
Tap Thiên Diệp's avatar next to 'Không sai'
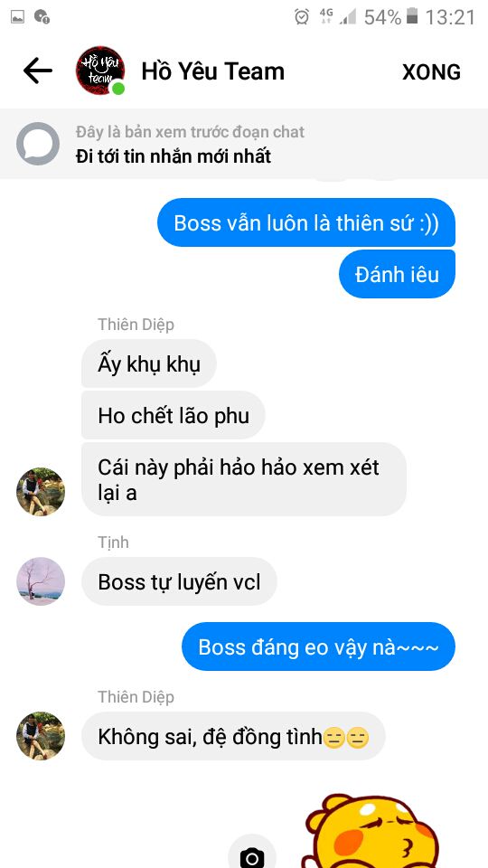41,736
